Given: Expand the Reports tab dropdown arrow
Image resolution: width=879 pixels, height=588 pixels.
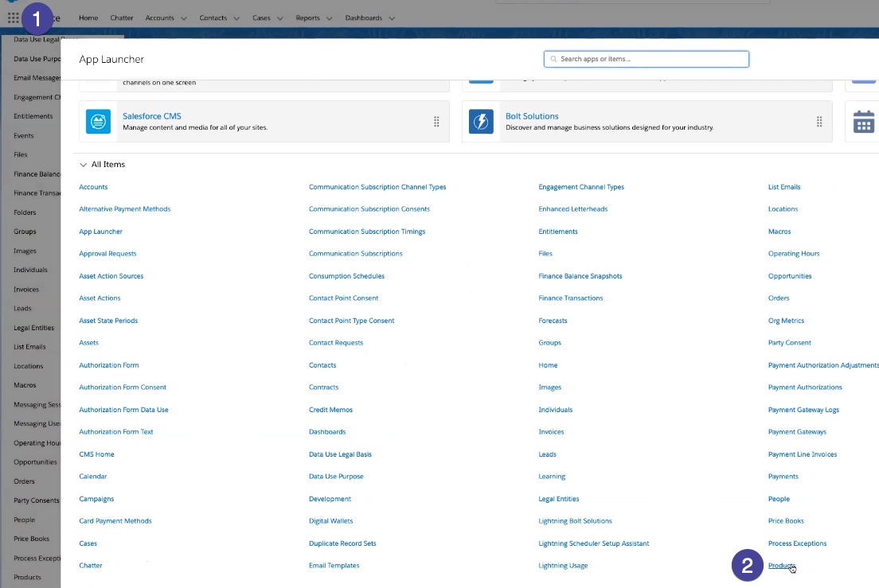Looking at the screenshot, I should tap(329, 18).
